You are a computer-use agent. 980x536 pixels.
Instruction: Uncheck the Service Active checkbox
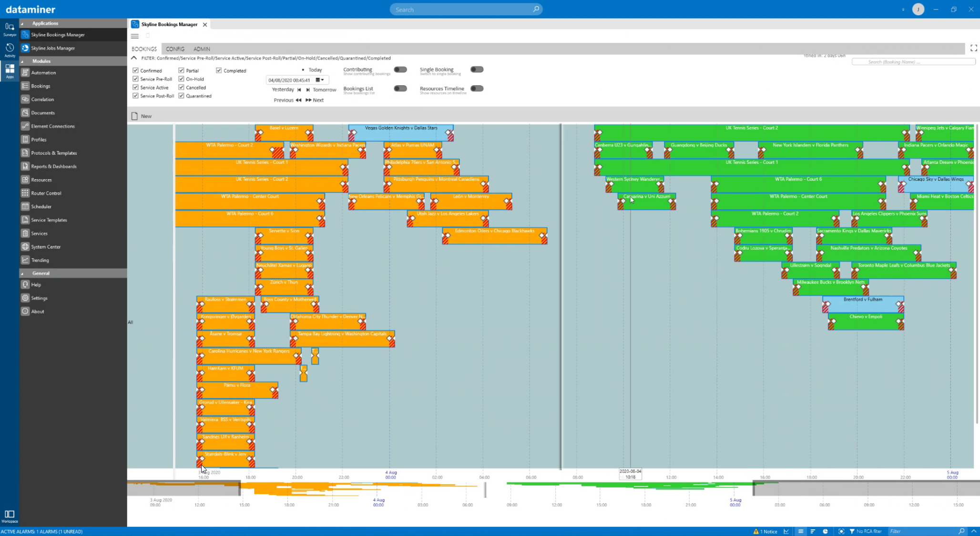pyautogui.click(x=135, y=87)
